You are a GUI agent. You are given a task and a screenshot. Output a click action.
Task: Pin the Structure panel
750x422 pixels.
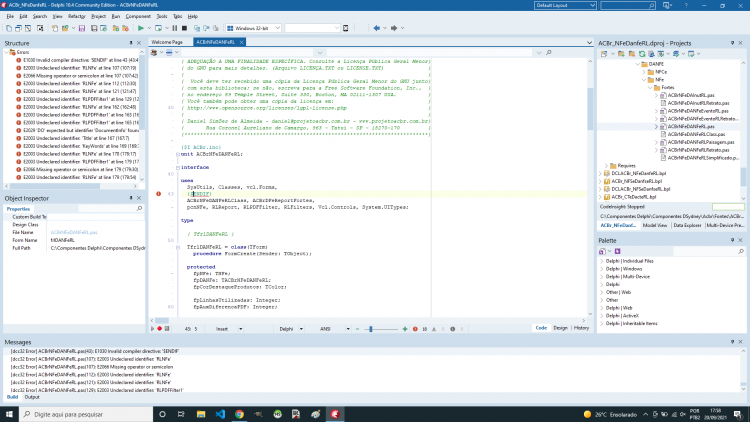[131, 43]
